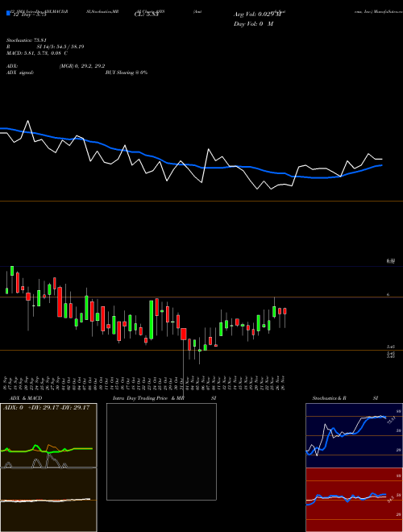Click the price axis label '5.45'
The image size is (403, 532).
click(391, 347)
